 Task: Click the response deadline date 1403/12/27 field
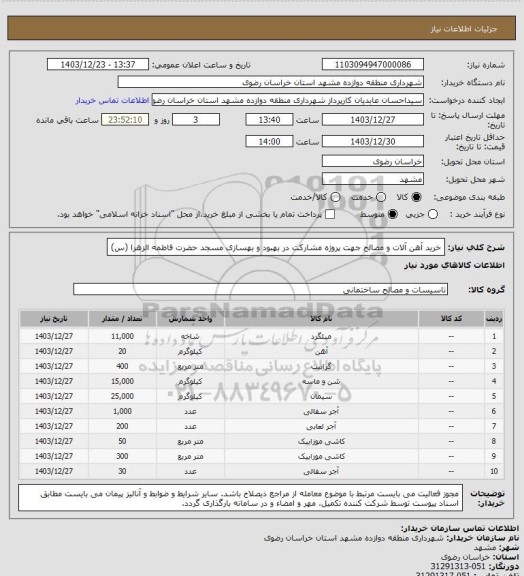[x=373, y=120]
